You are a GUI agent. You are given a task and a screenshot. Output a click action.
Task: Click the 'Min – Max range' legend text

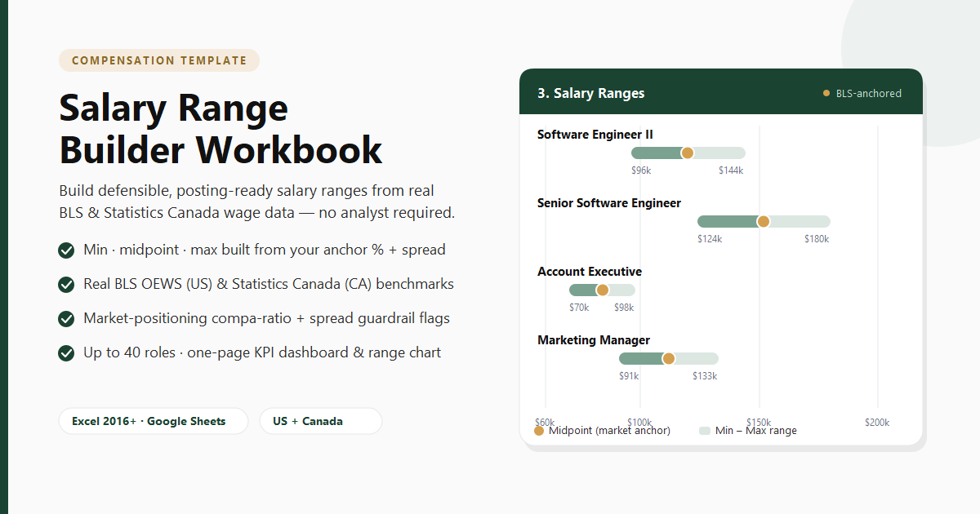pos(756,430)
